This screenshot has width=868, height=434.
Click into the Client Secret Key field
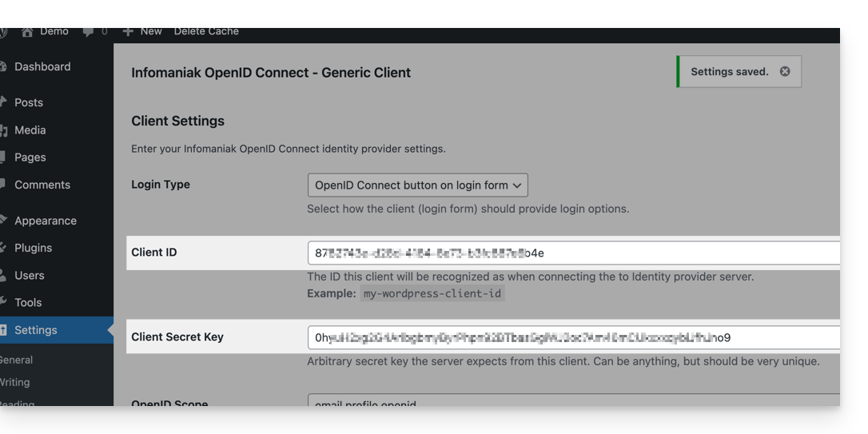tap(574, 337)
